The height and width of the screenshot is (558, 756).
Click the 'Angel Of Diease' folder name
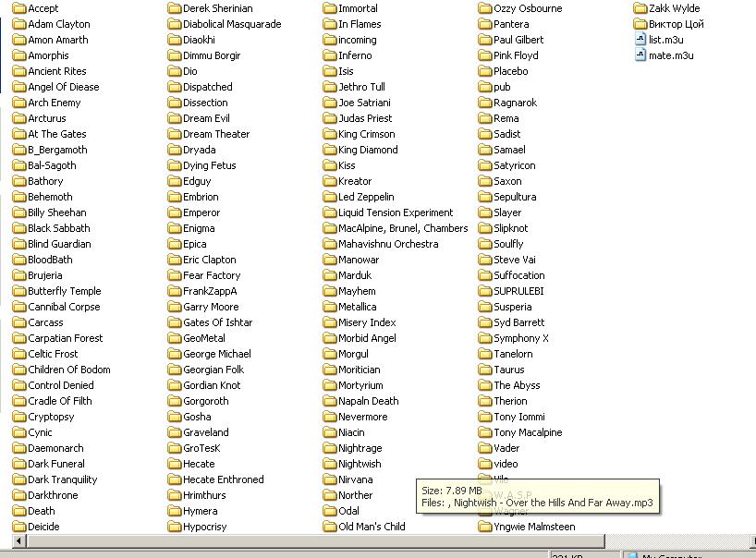coord(64,87)
